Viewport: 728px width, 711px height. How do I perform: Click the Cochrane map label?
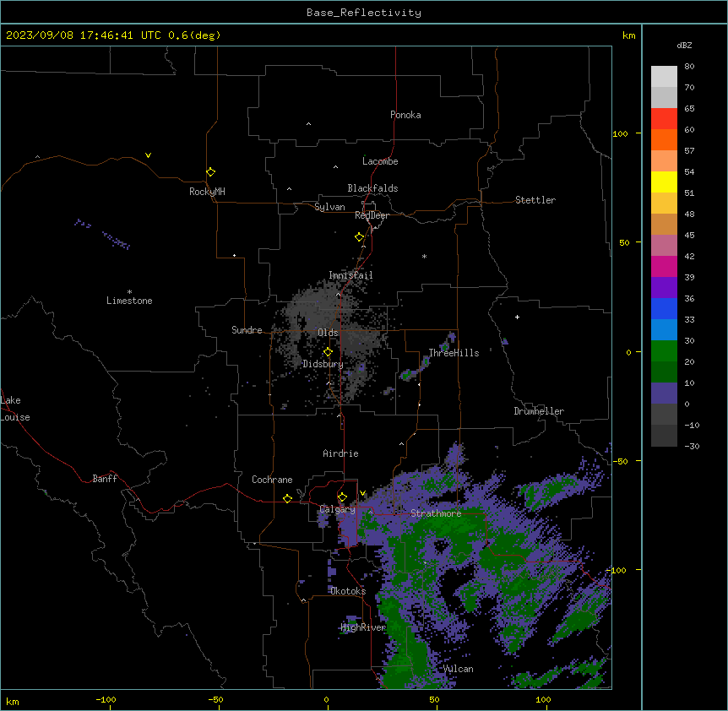pyautogui.click(x=272, y=480)
